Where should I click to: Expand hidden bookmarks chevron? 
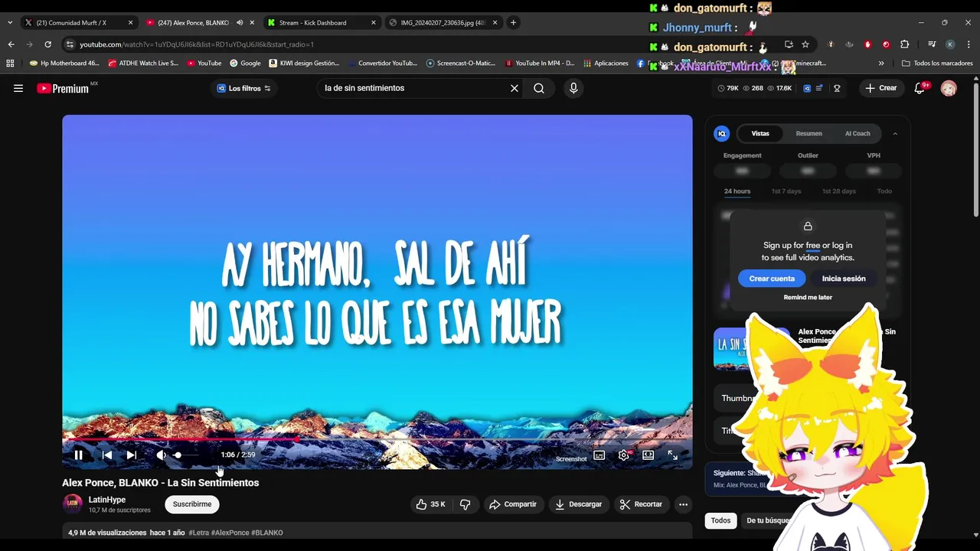coord(881,64)
